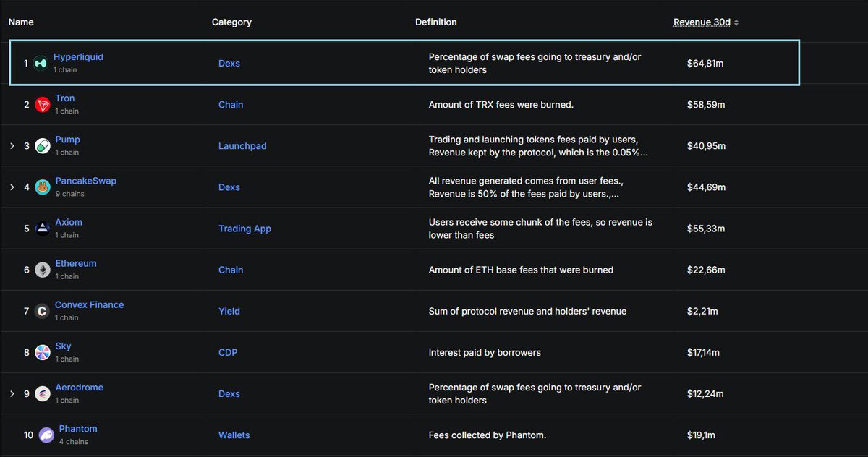Open Dexs category in PancakeSwap row
This screenshot has height=457, width=868.
(229, 187)
